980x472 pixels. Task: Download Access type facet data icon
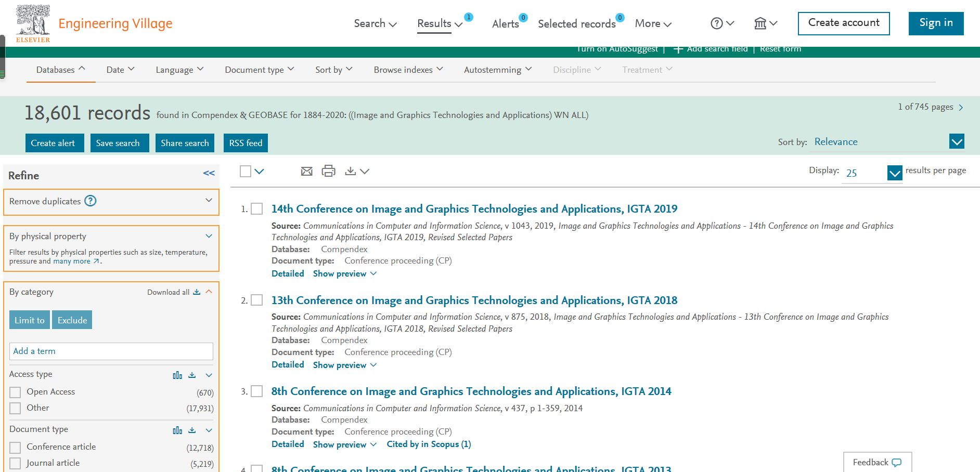tap(192, 375)
